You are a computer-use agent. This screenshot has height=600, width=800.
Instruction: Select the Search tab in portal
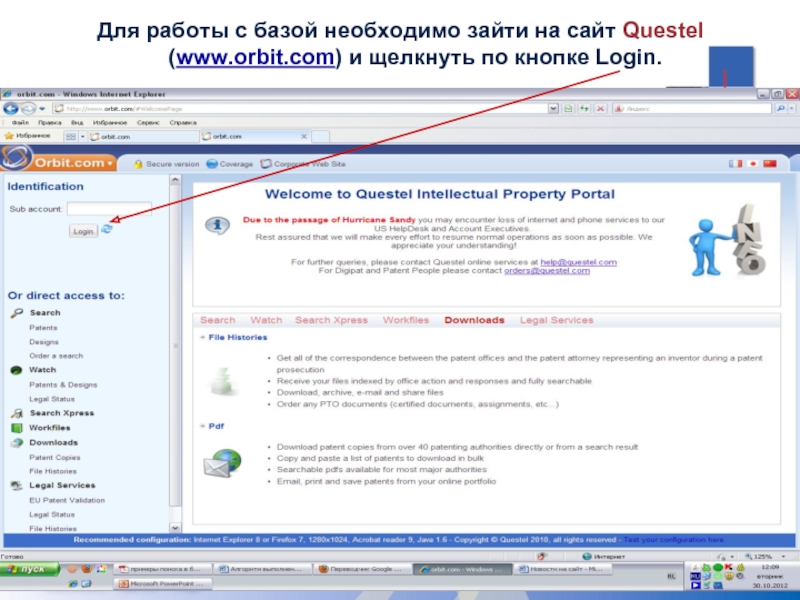[x=218, y=320]
